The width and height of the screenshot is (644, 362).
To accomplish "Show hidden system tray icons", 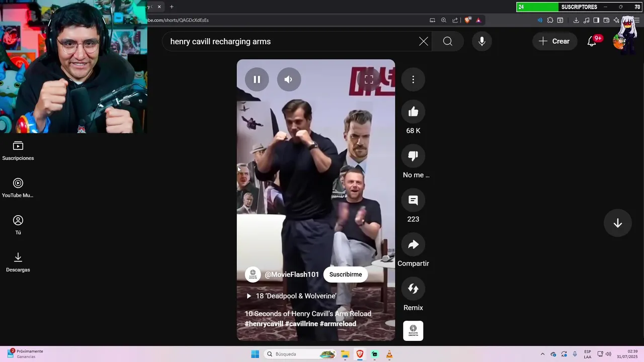I will pos(542,354).
